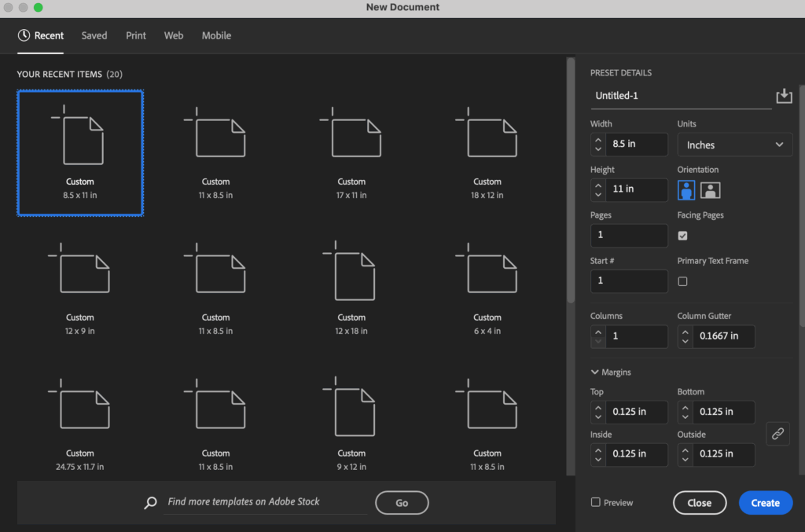Click the save document preset icon

[784, 96]
